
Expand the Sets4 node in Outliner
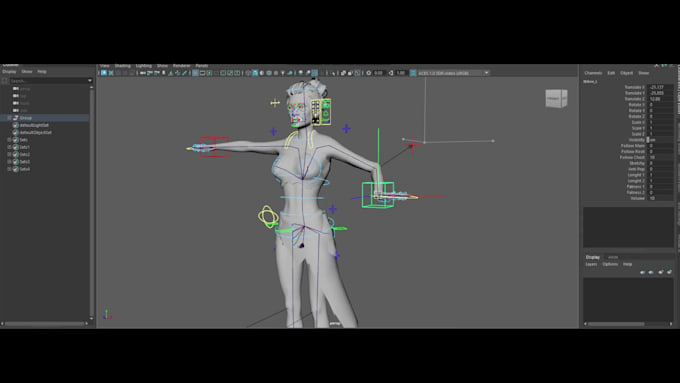pos(9,169)
